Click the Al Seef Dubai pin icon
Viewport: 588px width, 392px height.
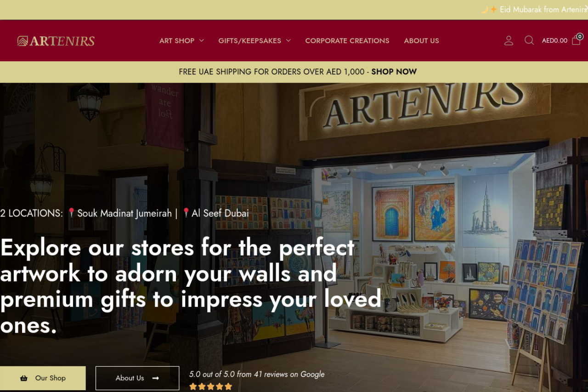pos(186,213)
